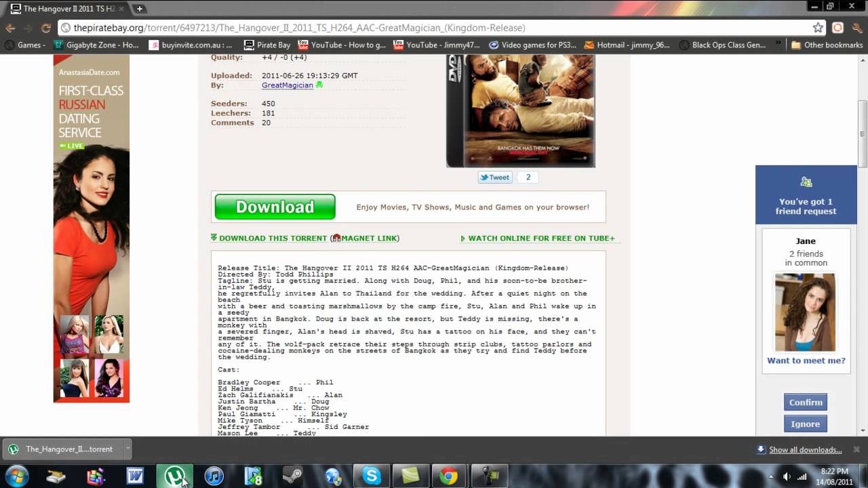Open the green sticky note app on taskbar
Image resolution: width=868 pixels, height=488 pixels.
(411, 476)
